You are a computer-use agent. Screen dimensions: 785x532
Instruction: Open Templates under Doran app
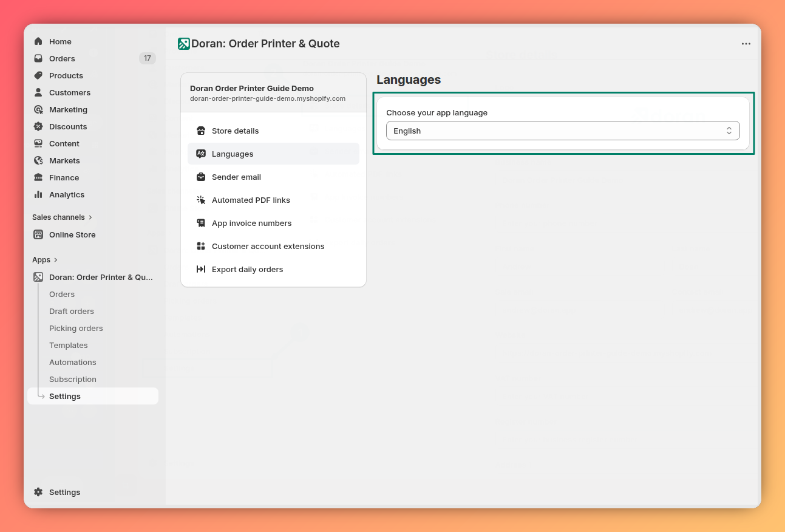pos(69,345)
